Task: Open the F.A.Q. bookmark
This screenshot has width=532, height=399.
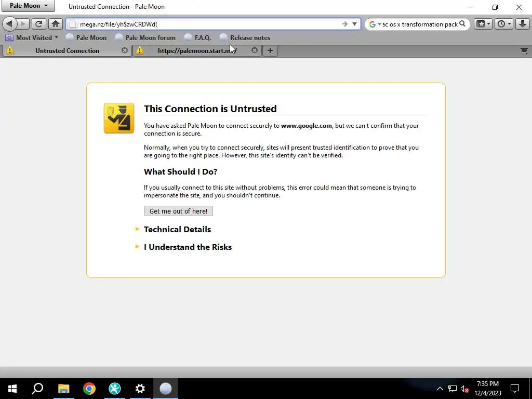Action: click(197, 37)
